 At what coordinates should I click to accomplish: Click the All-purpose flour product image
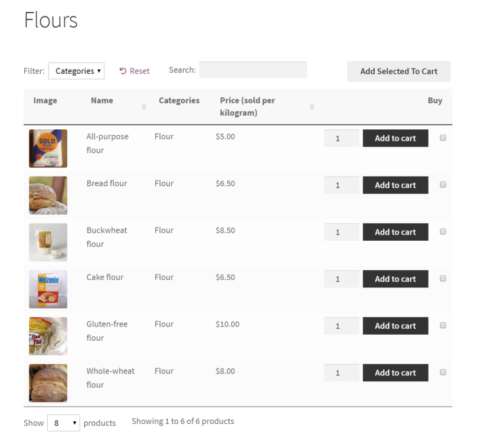point(48,148)
